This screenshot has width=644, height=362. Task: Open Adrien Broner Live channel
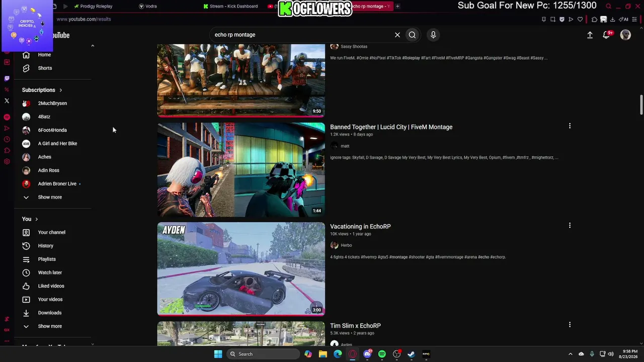(57, 184)
